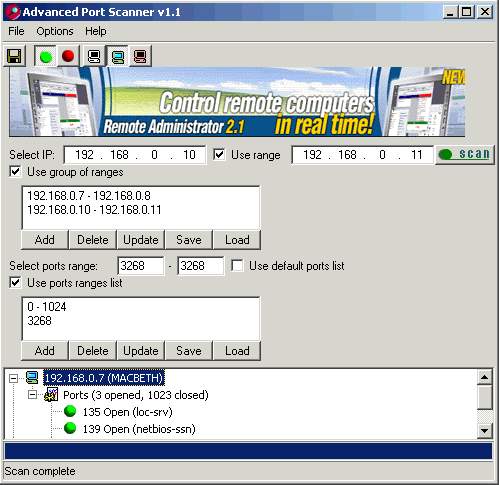Show open ports with green circle icon
This screenshot has width=499, height=485.
tap(46, 57)
